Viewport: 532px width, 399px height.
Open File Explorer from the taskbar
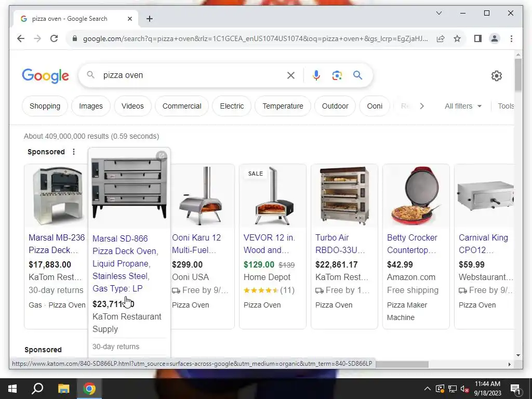(x=63, y=389)
